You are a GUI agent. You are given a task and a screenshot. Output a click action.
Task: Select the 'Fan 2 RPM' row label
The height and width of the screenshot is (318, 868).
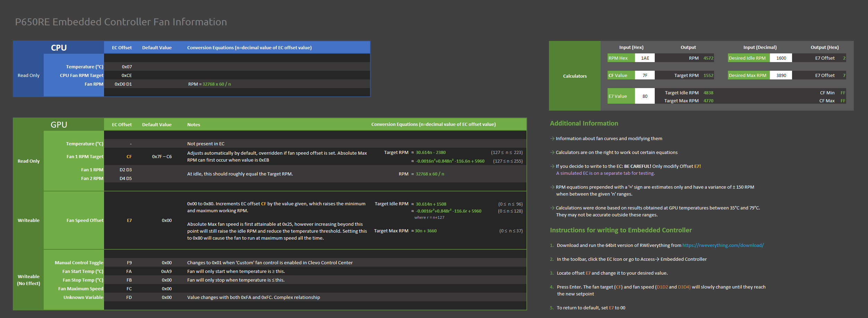point(92,178)
